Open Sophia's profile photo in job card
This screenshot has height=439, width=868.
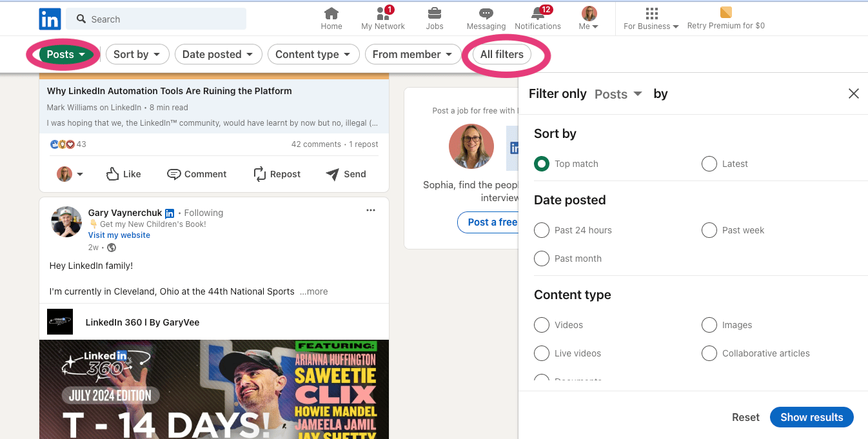[x=471, y=146]
